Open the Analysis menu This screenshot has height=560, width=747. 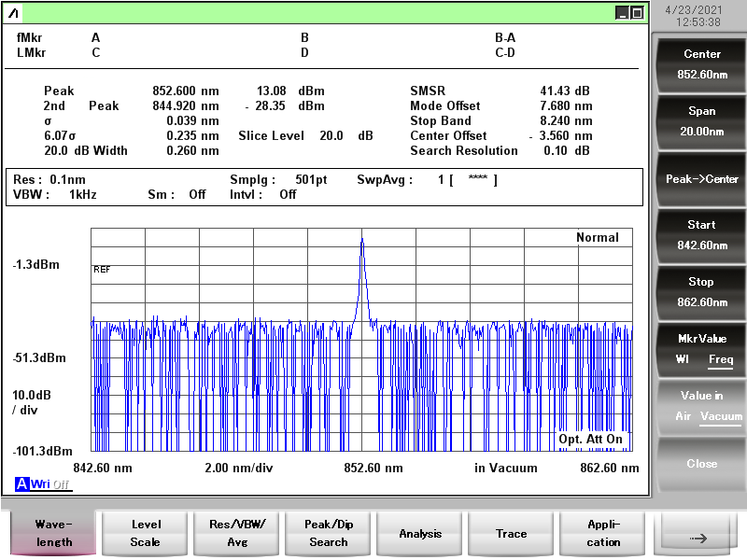coord(420,533)
